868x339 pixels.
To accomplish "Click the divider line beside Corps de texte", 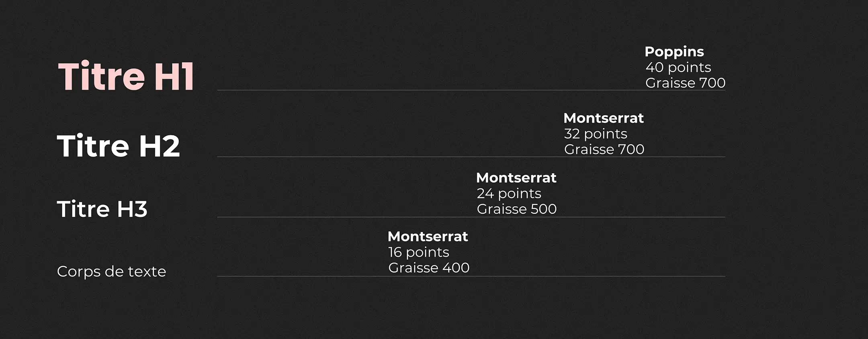I will tap(471, 276).
